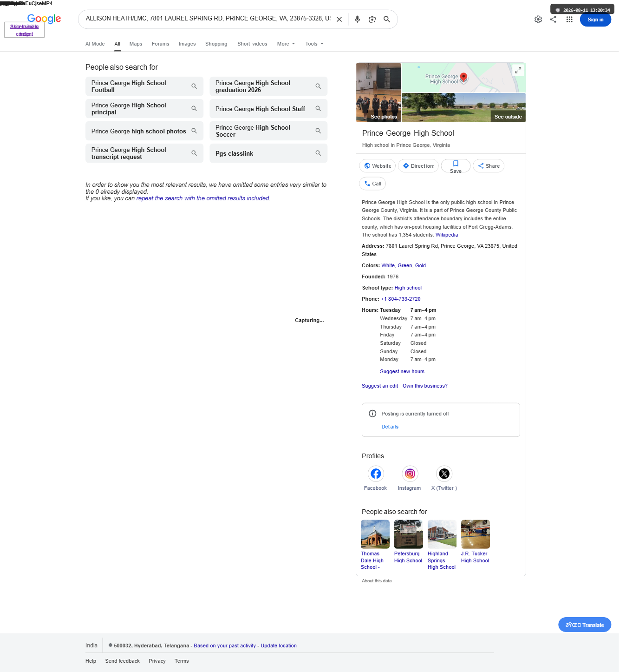Click into the Google search field
This screenshot has height=672, width=626.
pyautogui.click(x=208, y=19)
